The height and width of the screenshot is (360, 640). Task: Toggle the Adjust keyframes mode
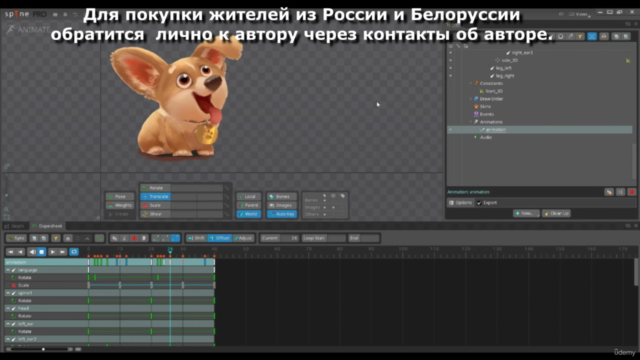pyautogui.click(x=243, y=238)
